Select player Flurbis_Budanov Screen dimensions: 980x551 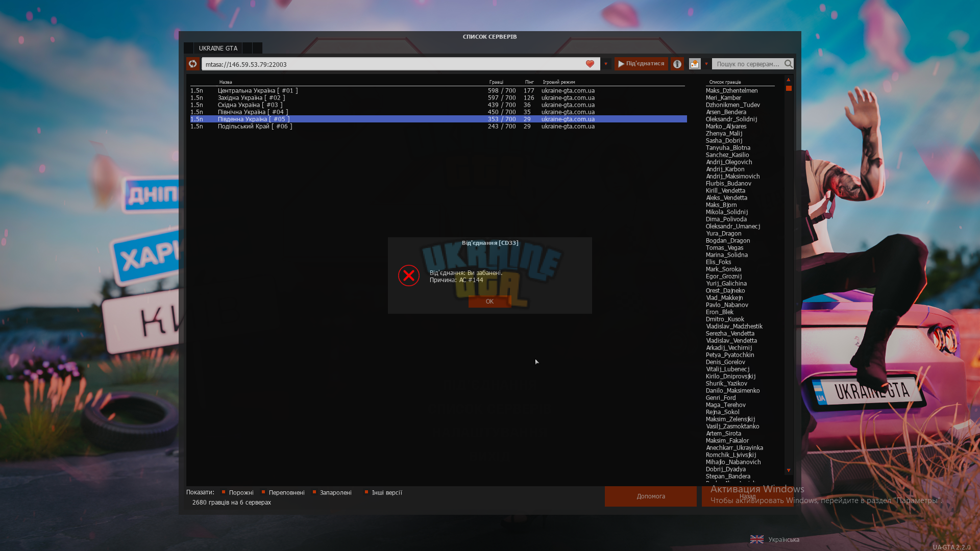[728, 183]
